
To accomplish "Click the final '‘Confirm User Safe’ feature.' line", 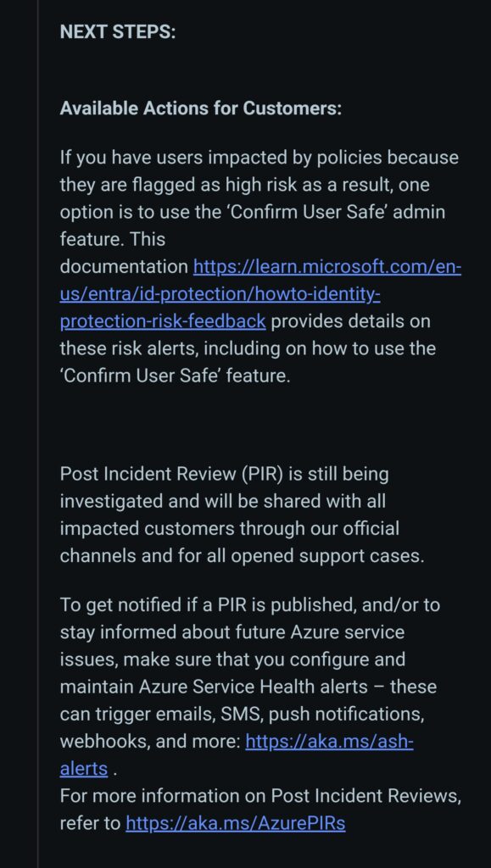I will coord(175,376).
